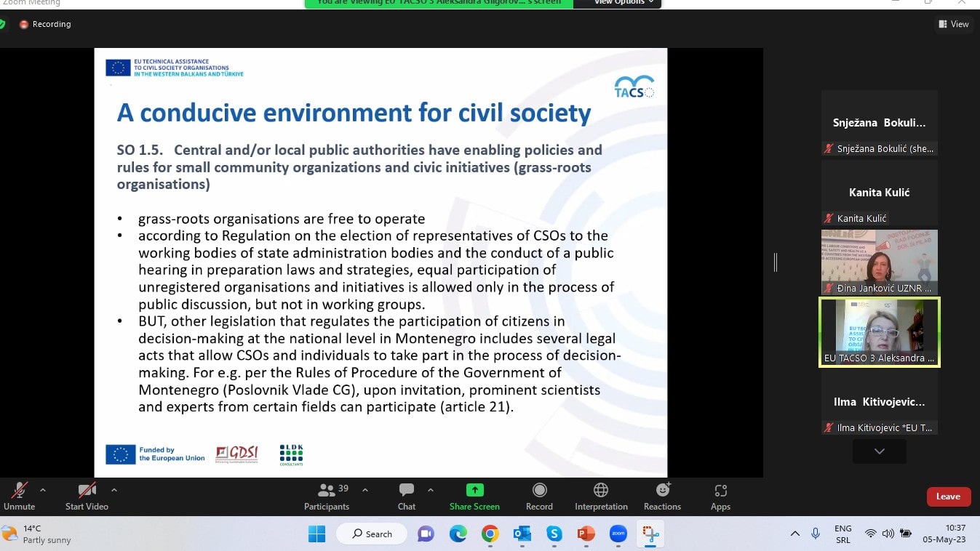Select Kanita Kulić participant tile
Screen dimensions: 980x551
[880, 193]
